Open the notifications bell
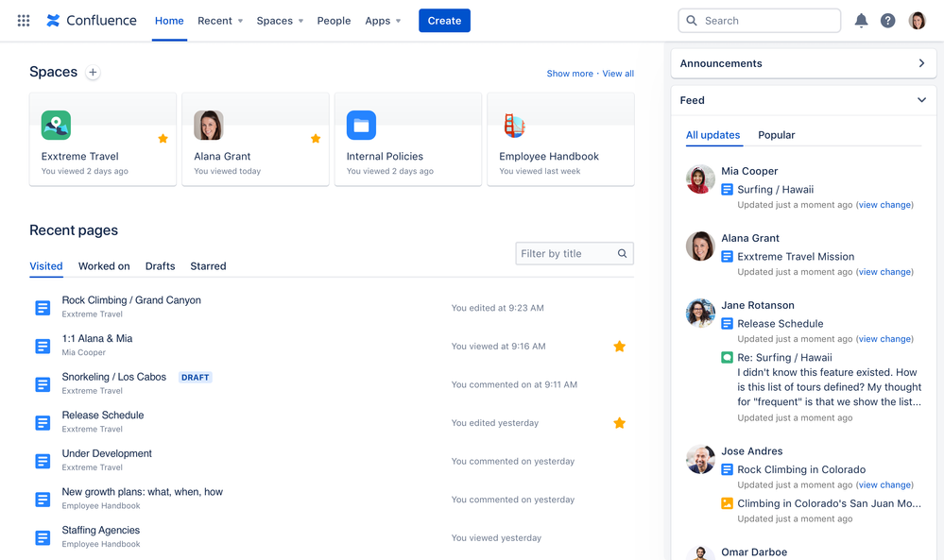 (861, 21)
